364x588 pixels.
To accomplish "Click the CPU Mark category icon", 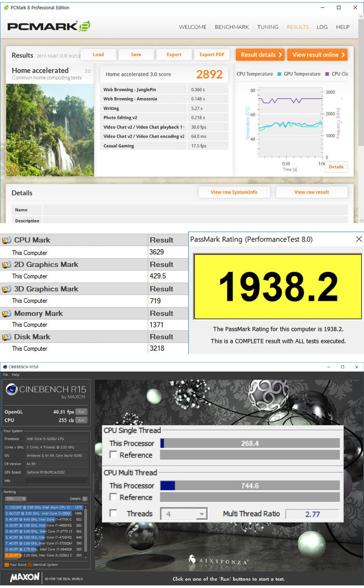I will click(7, 240).
